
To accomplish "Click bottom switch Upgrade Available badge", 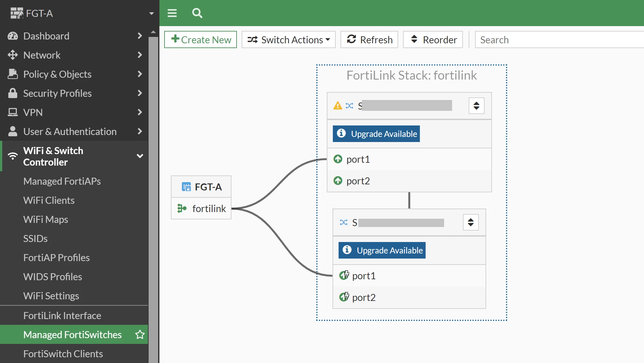I will (x=382, y=250).
